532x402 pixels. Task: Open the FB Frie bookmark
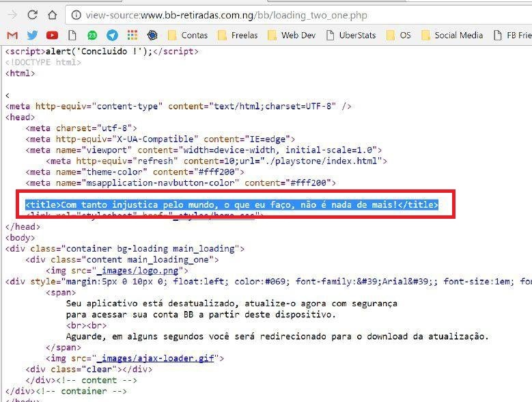[513, 36]
